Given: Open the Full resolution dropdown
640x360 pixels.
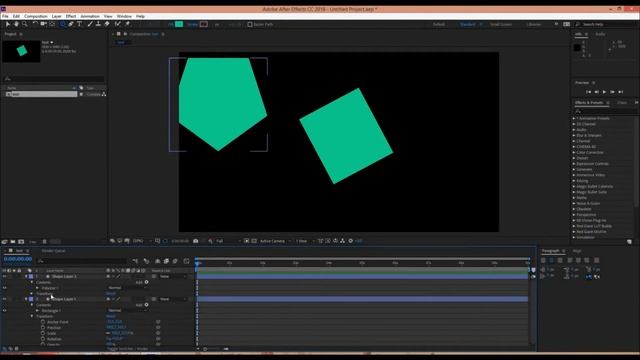Looking at the screenshot, I should click(228, 241).
